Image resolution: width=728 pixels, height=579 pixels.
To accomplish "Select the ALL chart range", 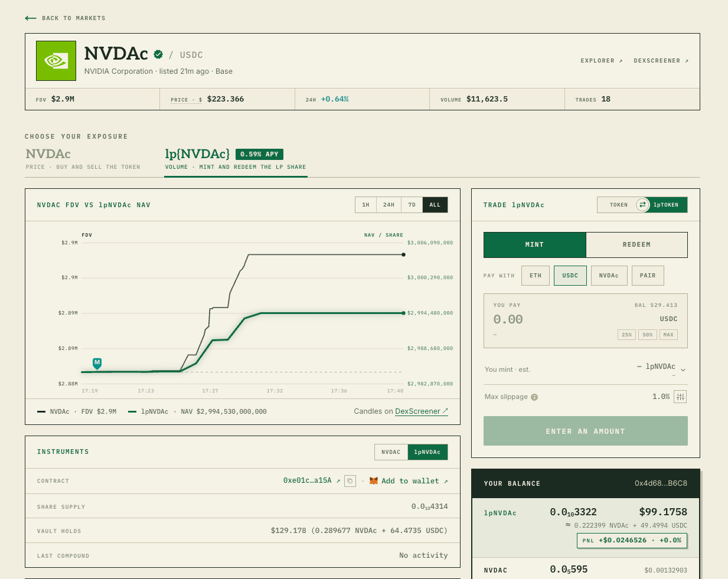I will click(x=435, y=205).
